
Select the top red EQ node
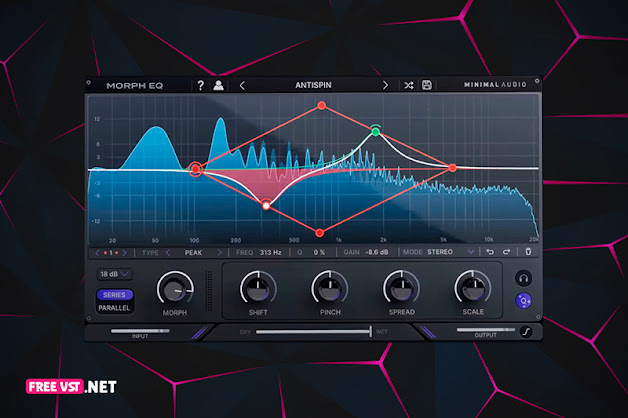coord(322,105)
